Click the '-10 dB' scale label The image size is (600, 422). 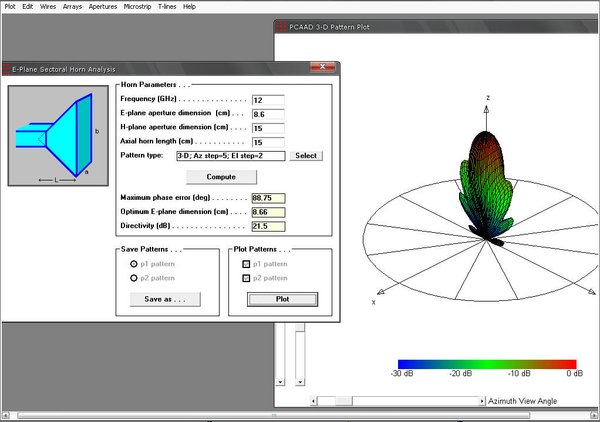pos(519,373)
